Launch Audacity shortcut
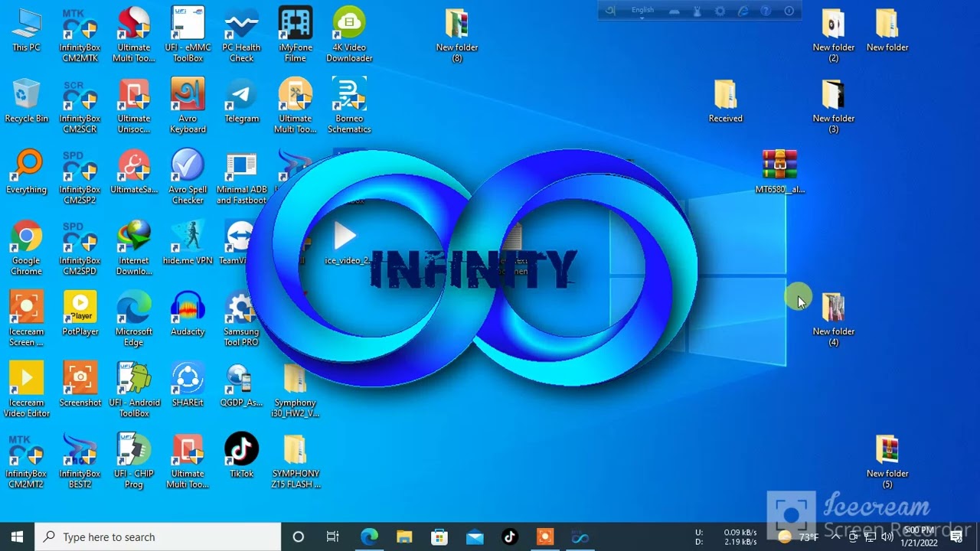980x551 pixels. pos(188,315)
